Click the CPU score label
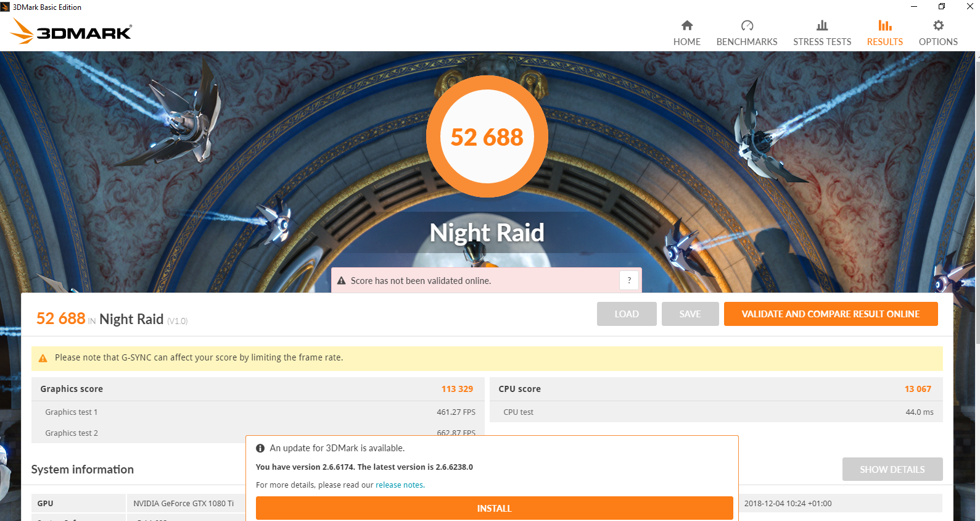The image size is (980, 521). 519,389
